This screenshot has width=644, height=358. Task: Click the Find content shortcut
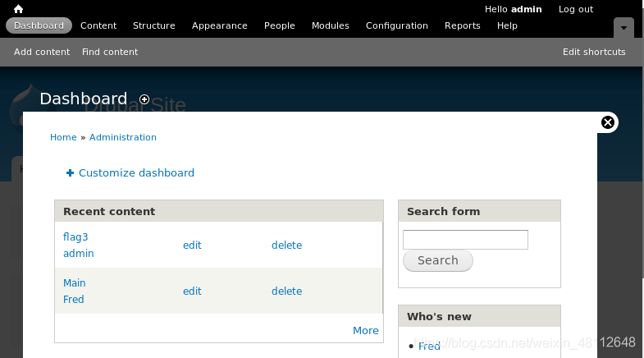(x=110, y=52)
